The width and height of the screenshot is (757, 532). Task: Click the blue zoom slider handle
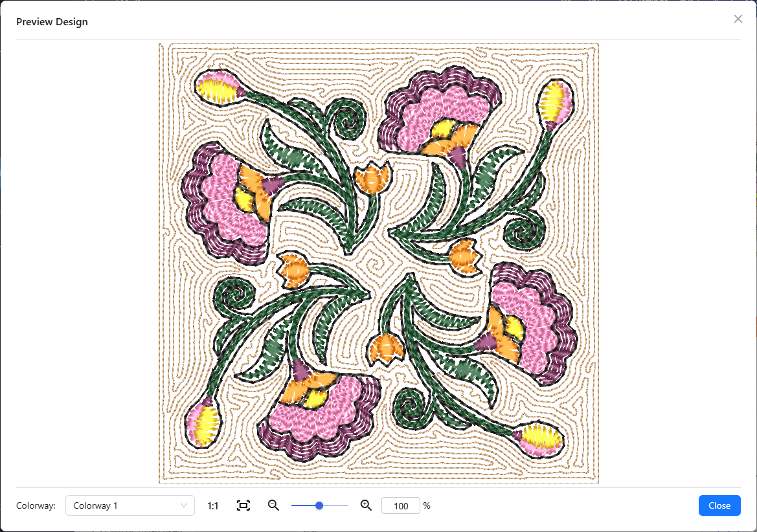pyautogui.click(x=319, y=505)
